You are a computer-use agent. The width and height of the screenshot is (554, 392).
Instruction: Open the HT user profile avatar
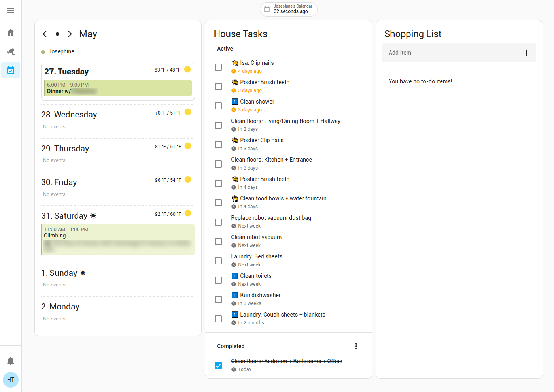point(11,380)
